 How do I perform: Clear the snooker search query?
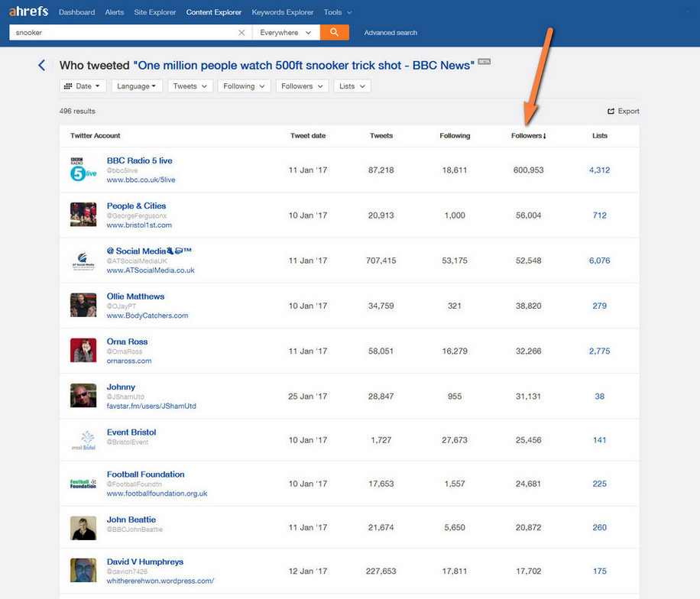pos(241,33)
